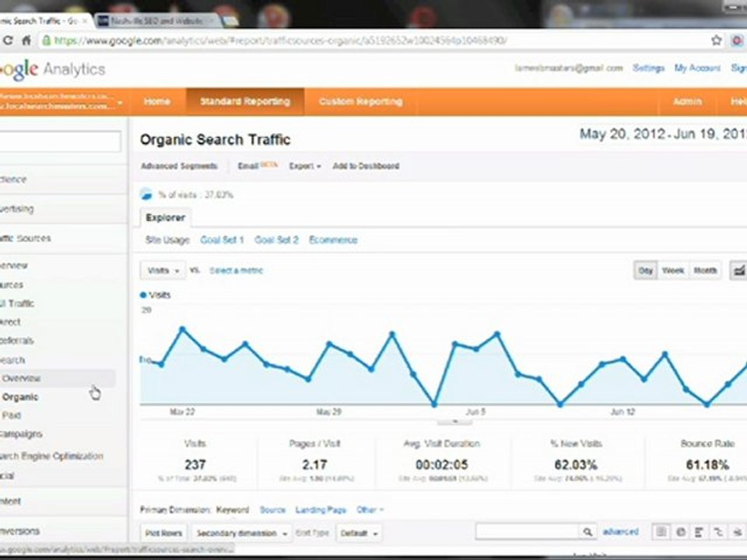The width and height of the screenshot is (747, 560).
Task: Click the magnifier icon in the table search
Action: tap(588, 532)
